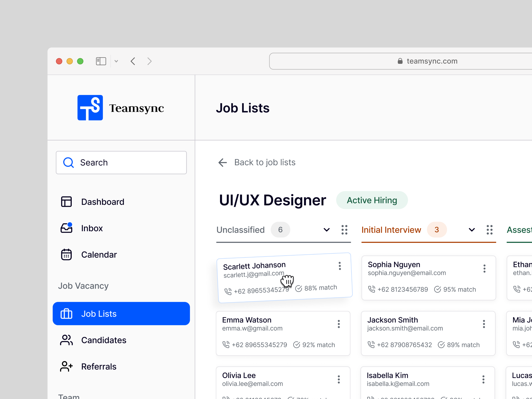Click sophia.nguyen@email.com email text

(x=407, y=273)
